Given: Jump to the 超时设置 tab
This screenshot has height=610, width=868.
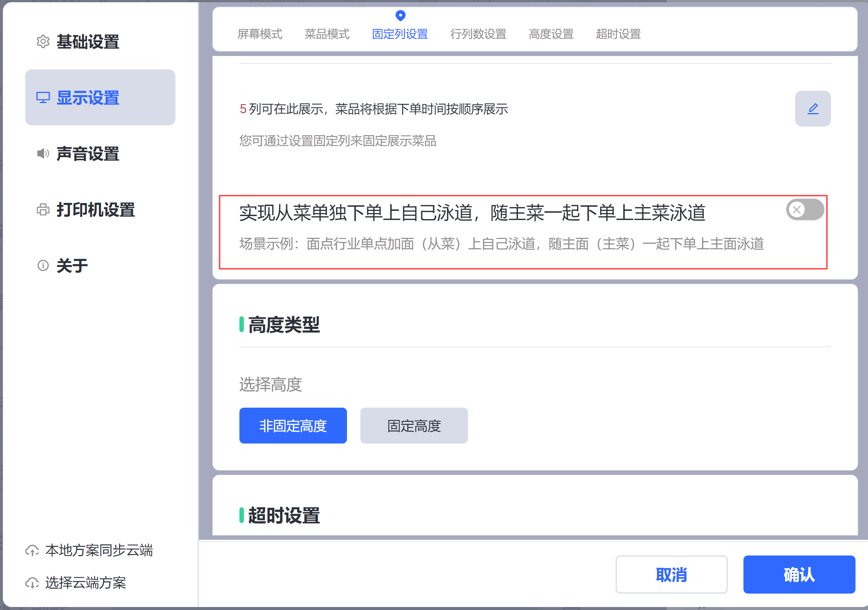Looking at the screenshot, I should click(618, 34).
